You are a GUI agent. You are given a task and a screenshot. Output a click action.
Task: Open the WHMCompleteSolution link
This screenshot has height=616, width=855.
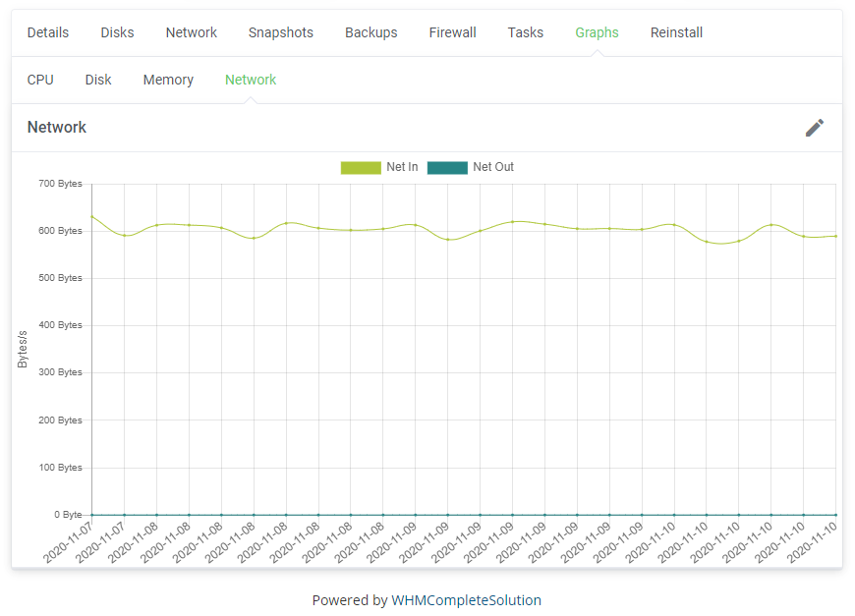pos(466,600)
